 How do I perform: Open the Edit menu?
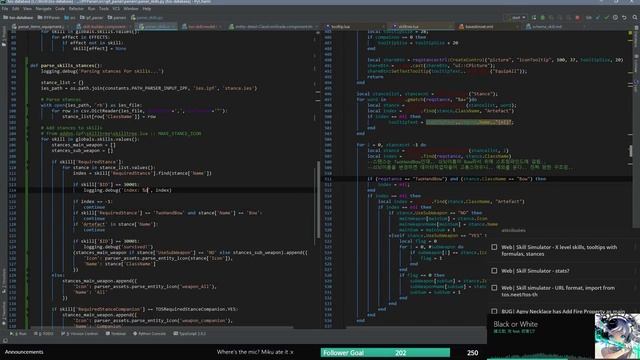(x=16, y=9)
